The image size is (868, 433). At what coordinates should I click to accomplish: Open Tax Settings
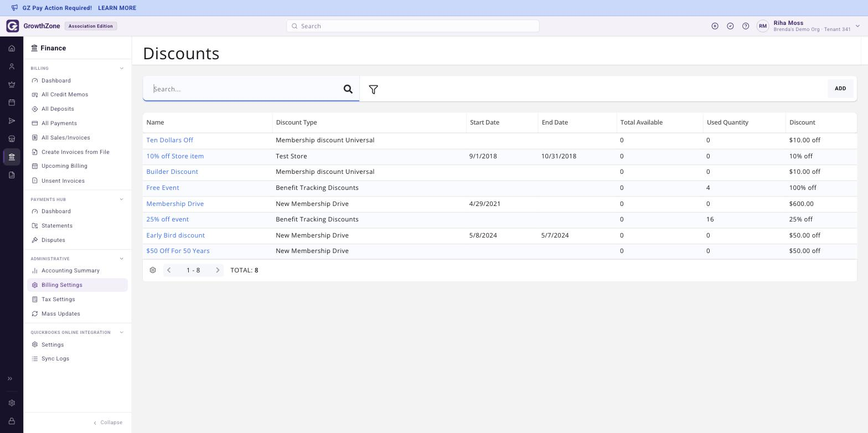click(58, 300)
